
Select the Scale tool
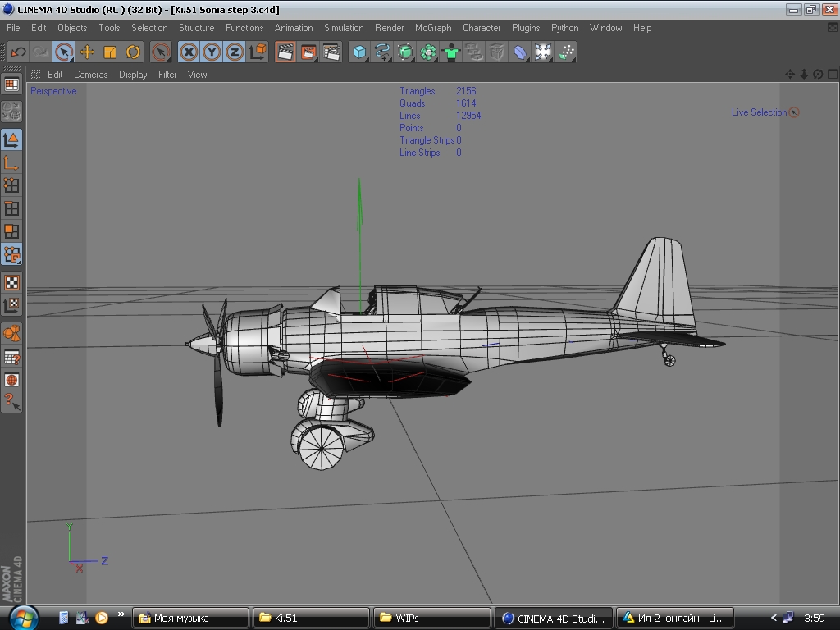(110, 52)
